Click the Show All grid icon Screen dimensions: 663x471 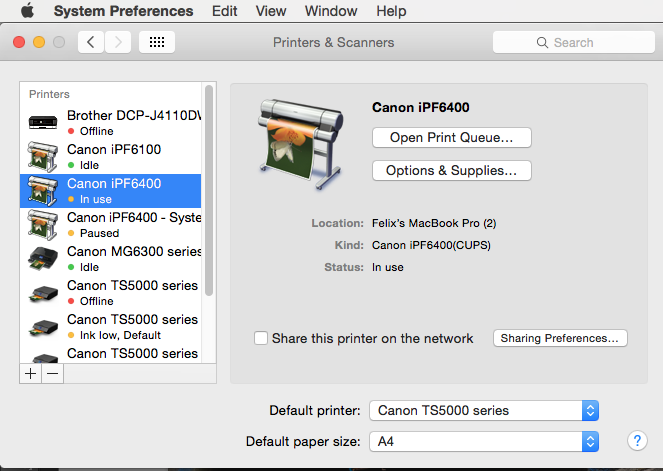point(157,43)
